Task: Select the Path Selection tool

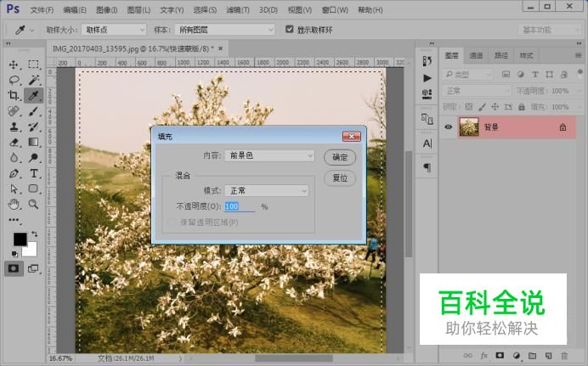Action: click(14, 189)
